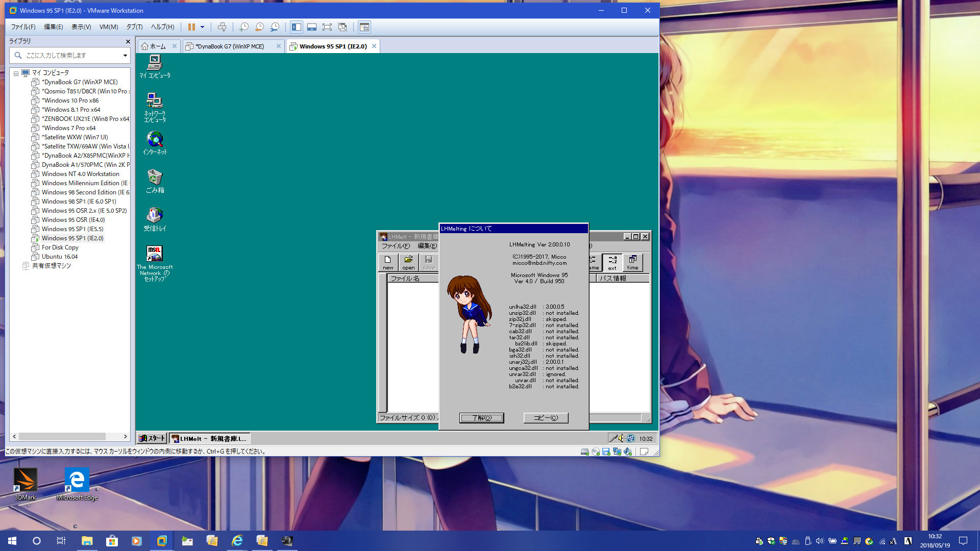The image size is (980, 551).
Task: Click the library search input field
Action: pos(69,55)
